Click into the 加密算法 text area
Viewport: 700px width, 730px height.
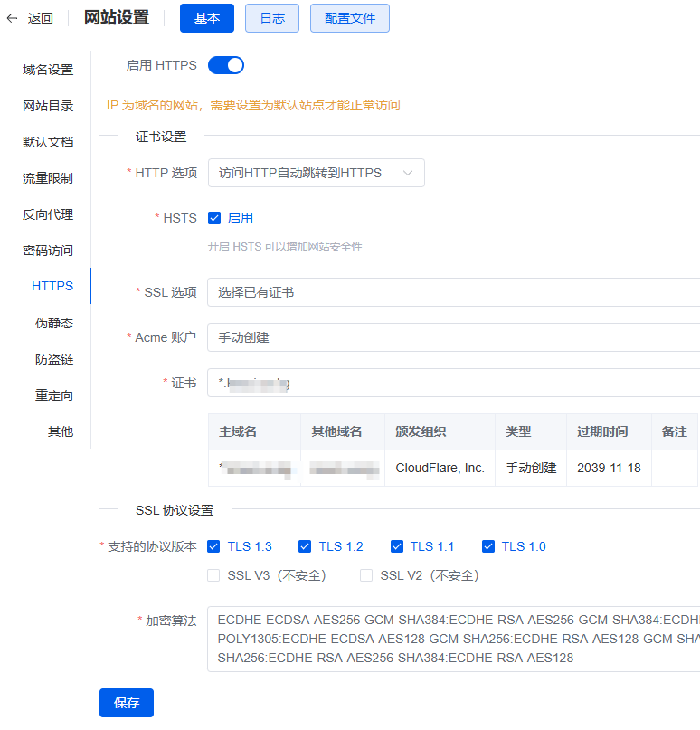(x=454, y=640)
